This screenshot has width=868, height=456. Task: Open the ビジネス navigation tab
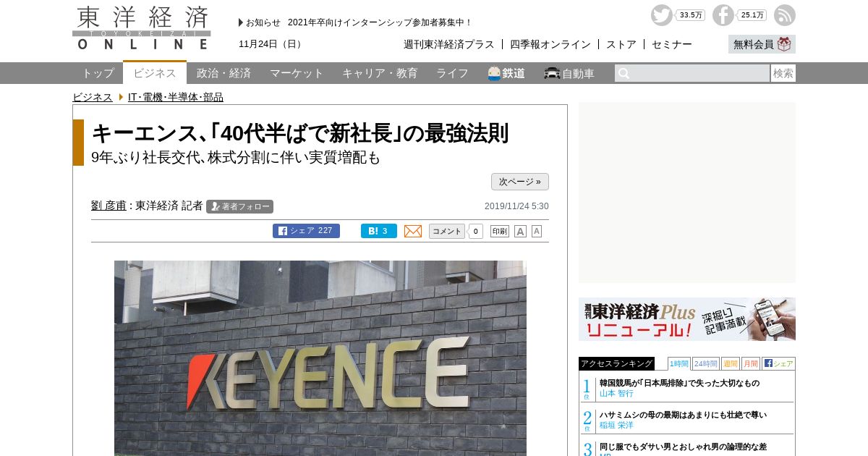[x=155, y=72]
